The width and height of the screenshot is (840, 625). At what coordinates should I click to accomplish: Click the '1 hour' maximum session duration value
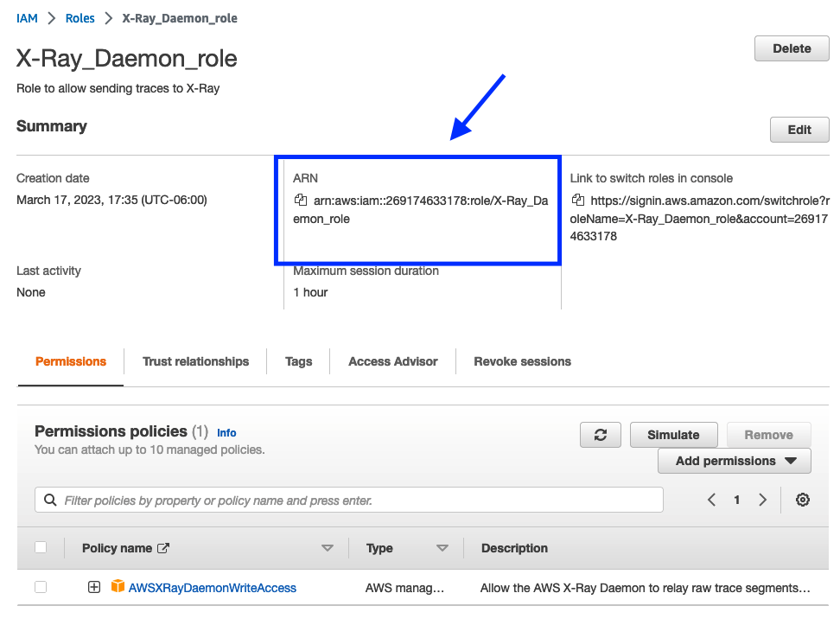point(310,292)
